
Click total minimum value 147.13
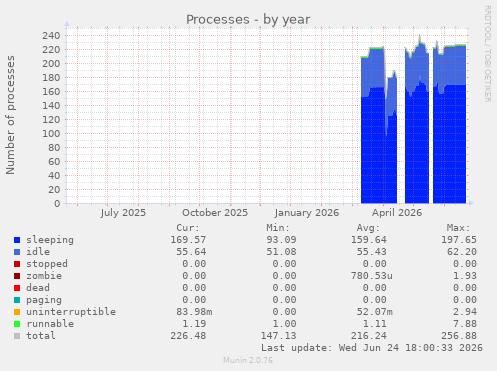[x=278, y=336]
